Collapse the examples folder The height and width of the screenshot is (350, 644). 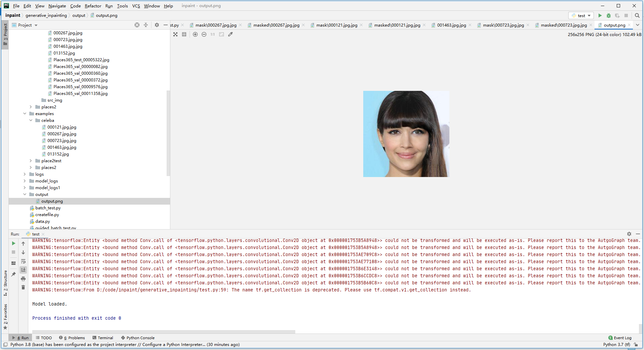[25, 114]
